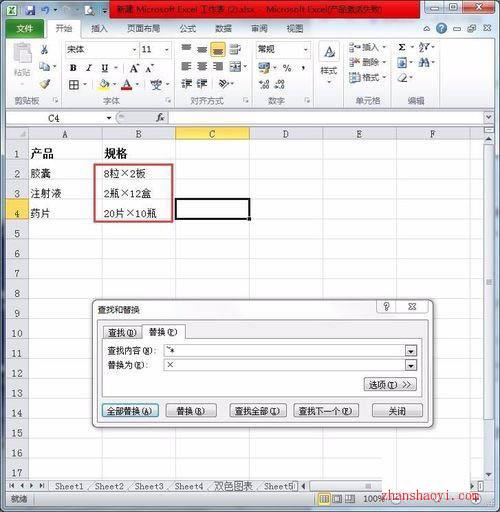Click the AutoSum sigma icon
500x512 pixels.
point(402,47)
